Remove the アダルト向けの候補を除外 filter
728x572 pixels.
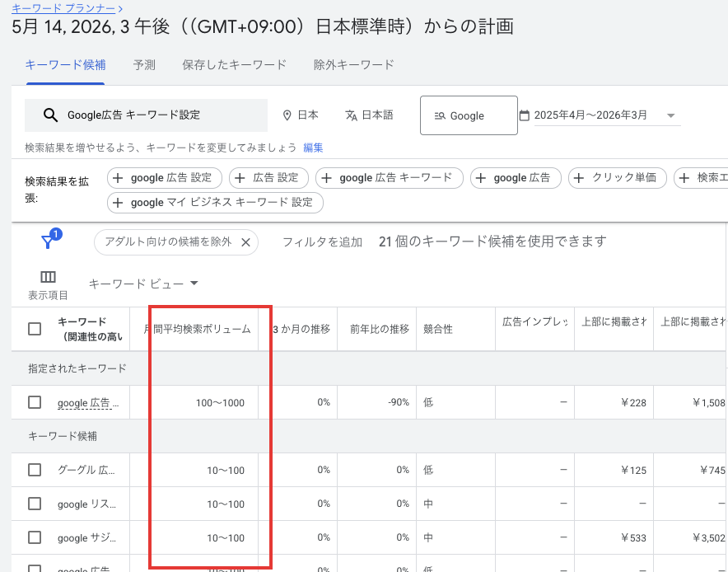click(x=245, y=242)
